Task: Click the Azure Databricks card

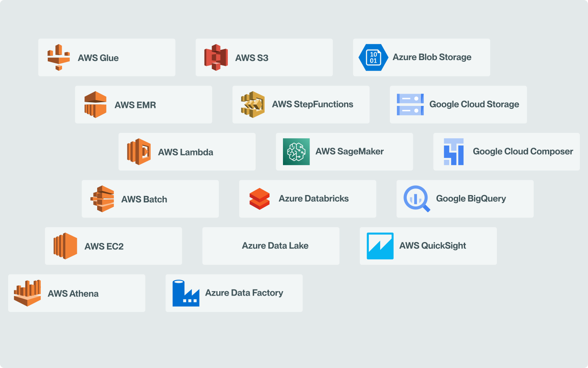Action: [x=307, y=199]
